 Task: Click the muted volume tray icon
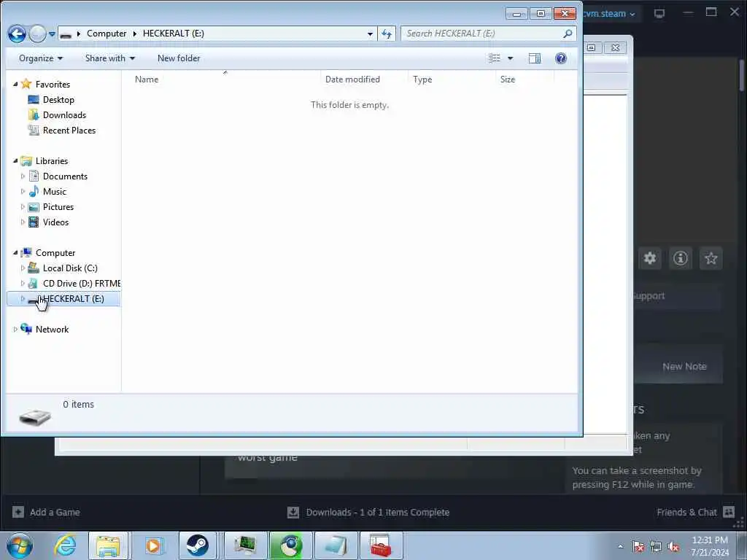pyautogui.click(x=673, y=547)
